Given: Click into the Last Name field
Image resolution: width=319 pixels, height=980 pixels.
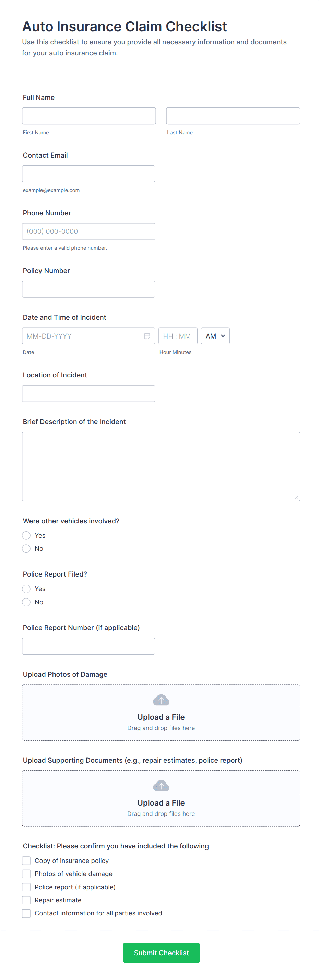Looking at the screenshot, I should point(233,116).
